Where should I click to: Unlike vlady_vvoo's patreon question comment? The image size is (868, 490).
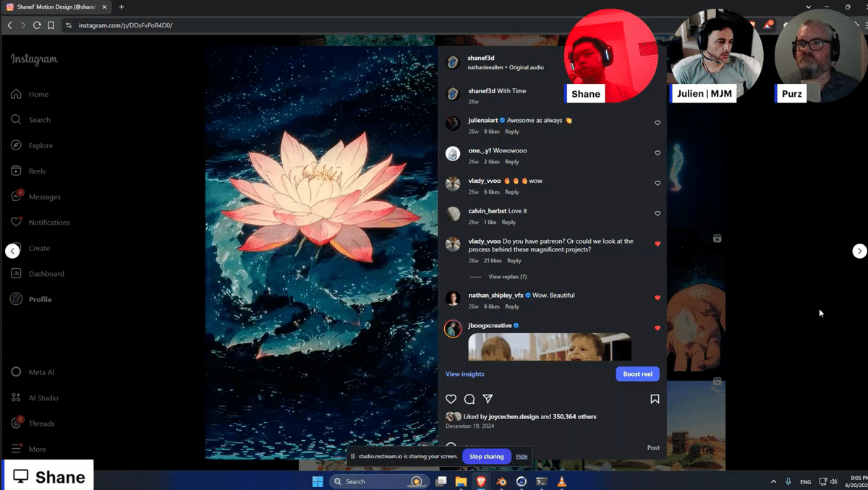[658, 244]
